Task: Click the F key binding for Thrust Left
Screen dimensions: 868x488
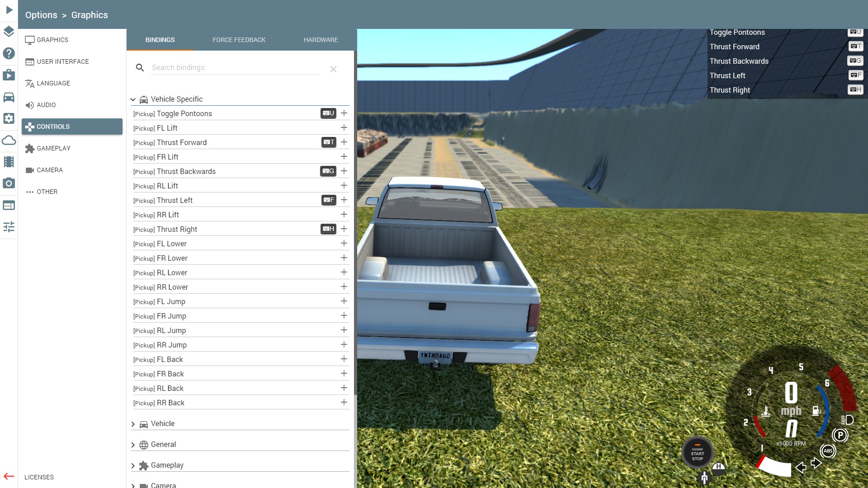Action: pos(329,200)
